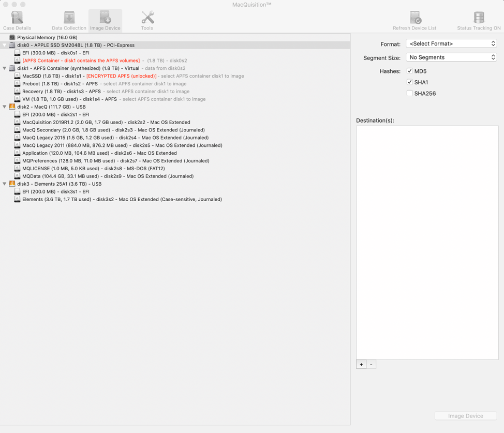Click the VM volume icon
The image size is (504, 433).
point(18,99)
